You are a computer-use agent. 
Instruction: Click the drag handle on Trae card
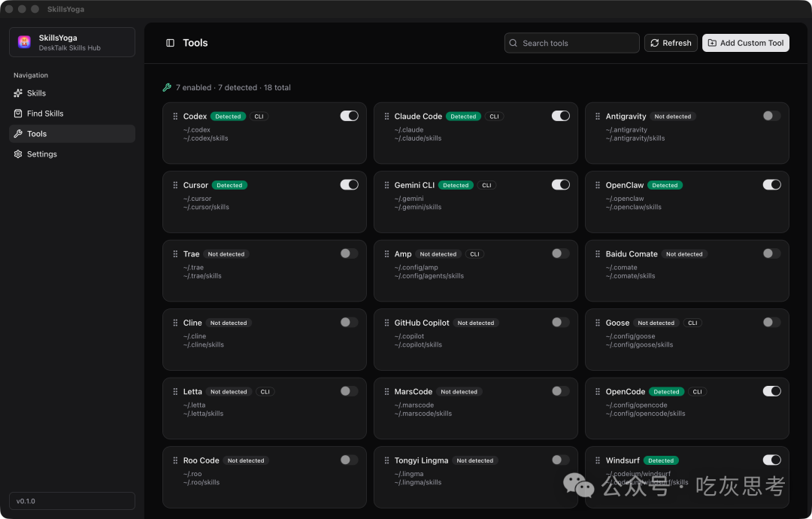click(x=175, y=253)
